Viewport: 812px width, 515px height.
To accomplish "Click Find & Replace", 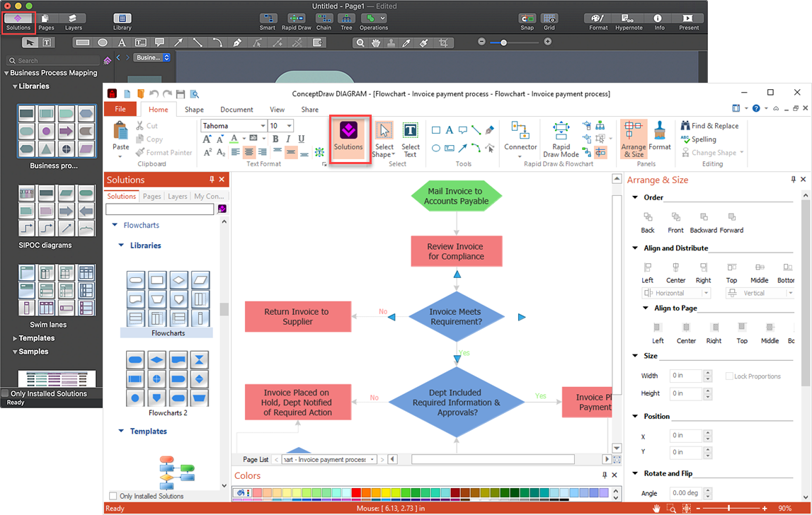I will (x=709, y=126).
